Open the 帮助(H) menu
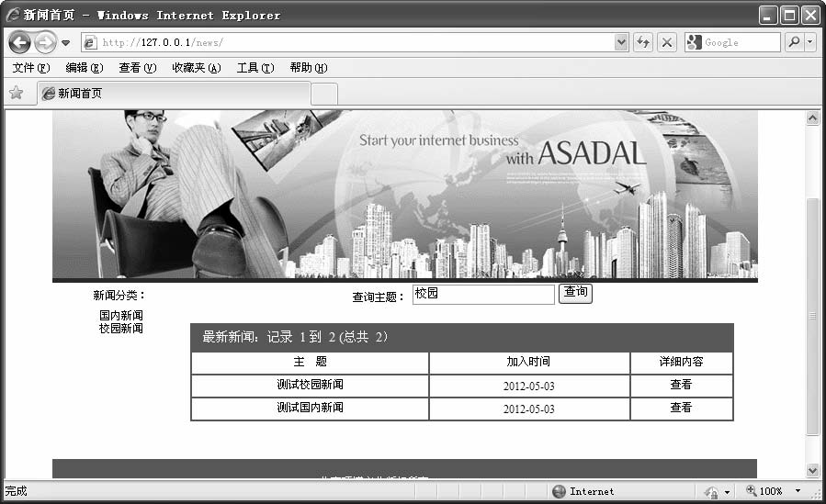 309,68
